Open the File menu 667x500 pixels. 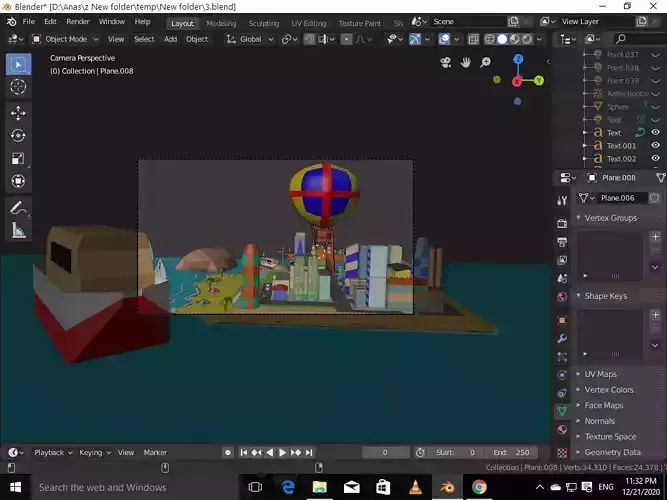click(29, 22)
